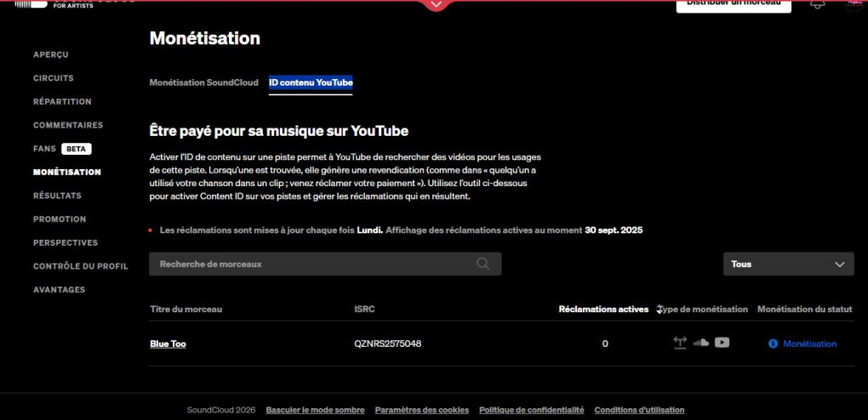This screenshot has width=868, height=420.
Task: Click the active claims count 0
Action: pos(604,343)
